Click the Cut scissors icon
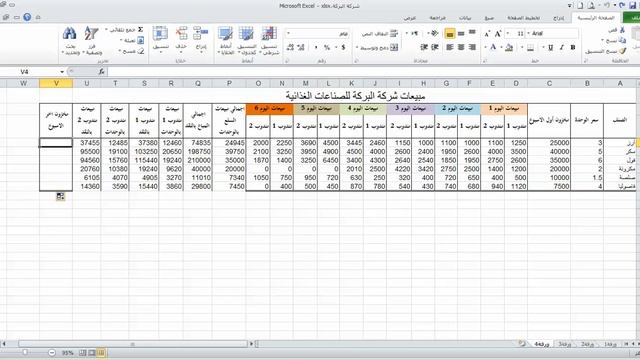Screen dimensions: 640x360 tap(622, 30)
